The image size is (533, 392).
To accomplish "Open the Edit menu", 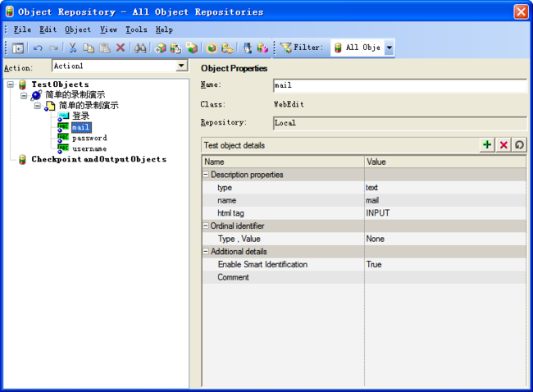I will (48, 30).
